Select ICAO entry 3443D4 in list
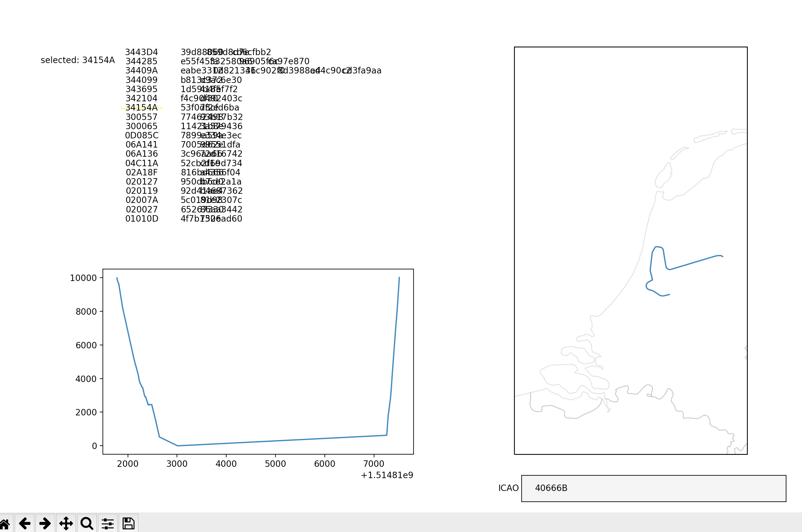The width and height of the screenshot is (802, 532). click(x=141, y=52)
